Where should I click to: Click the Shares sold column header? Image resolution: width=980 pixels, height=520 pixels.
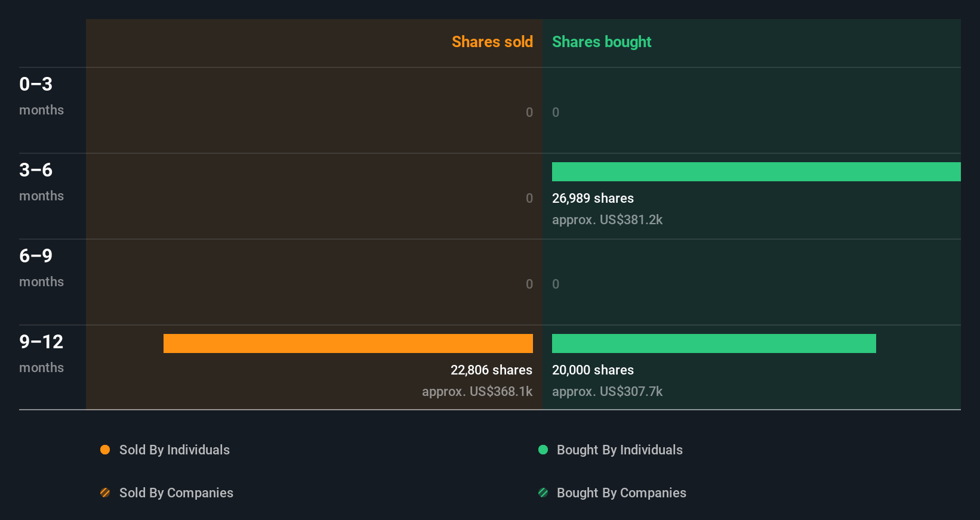click(x=492, y=42)
